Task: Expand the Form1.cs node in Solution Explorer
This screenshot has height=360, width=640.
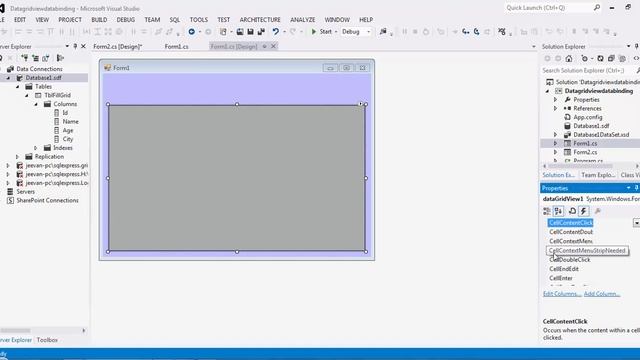Action: 556,143
